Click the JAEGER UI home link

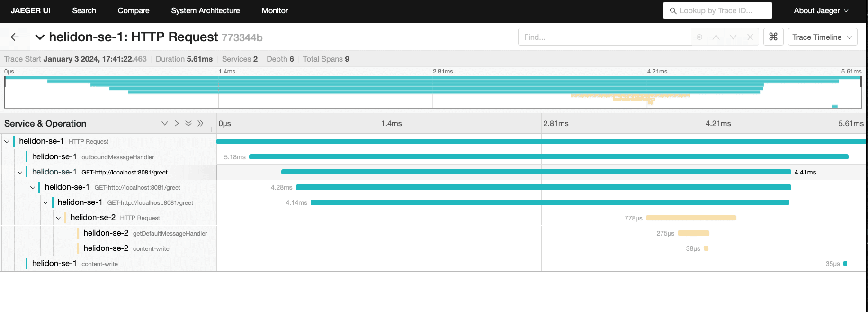[30, 10]
